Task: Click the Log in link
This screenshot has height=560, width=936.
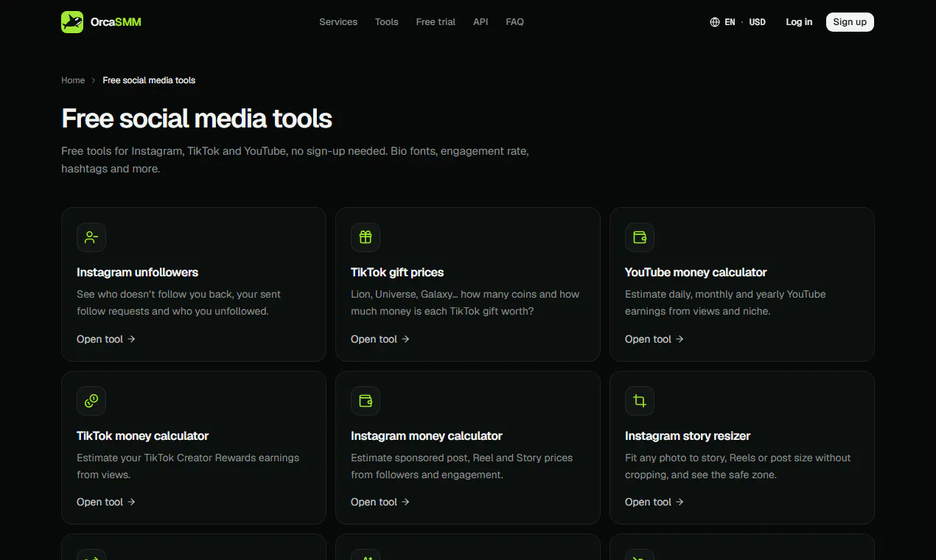Action: point(799,22)
